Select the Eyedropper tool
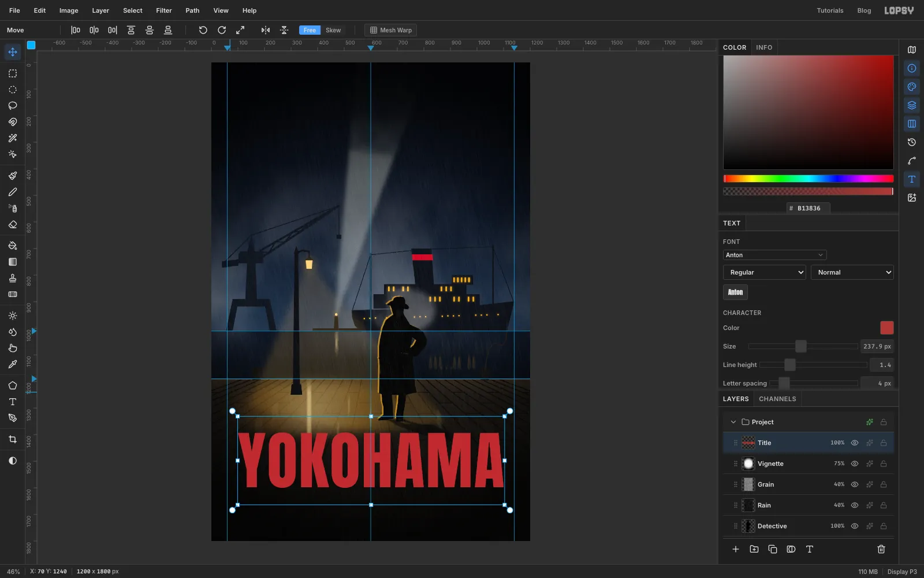The width and height of the screenshot is (924, 578). tap(13, 364)
